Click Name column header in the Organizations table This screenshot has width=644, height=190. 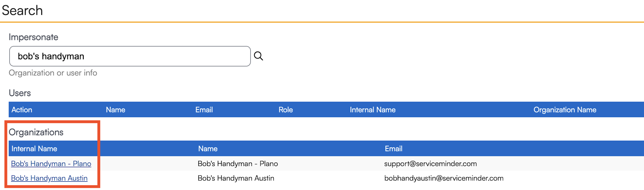tap(208, 148)
